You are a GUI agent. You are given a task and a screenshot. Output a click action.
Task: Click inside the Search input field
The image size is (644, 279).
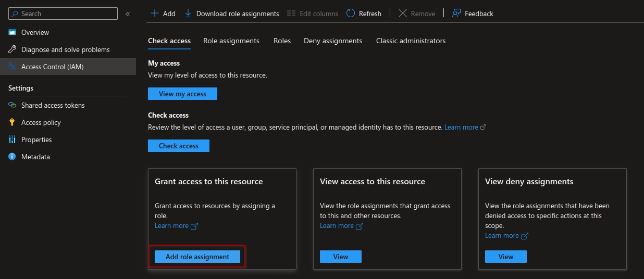click(x=68, y=14)
